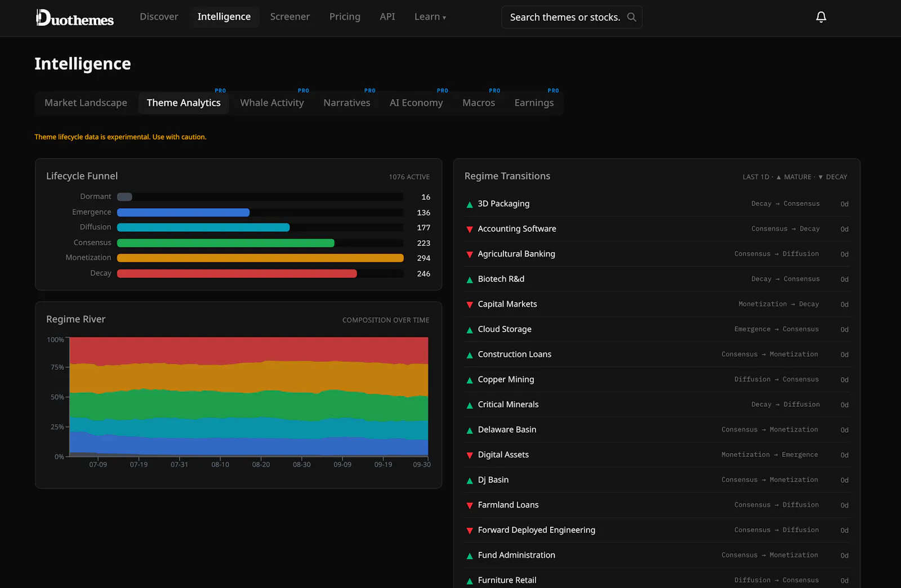The height and width of the screenshot is (588, 901).
Task: Switch to Market Landscape tab
Action: click(x=86, y=103)
